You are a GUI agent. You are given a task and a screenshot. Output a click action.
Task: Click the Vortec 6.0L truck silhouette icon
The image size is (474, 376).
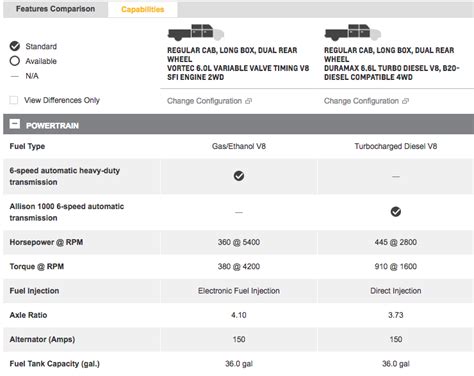pyautogui.click(x=196, y=32)
